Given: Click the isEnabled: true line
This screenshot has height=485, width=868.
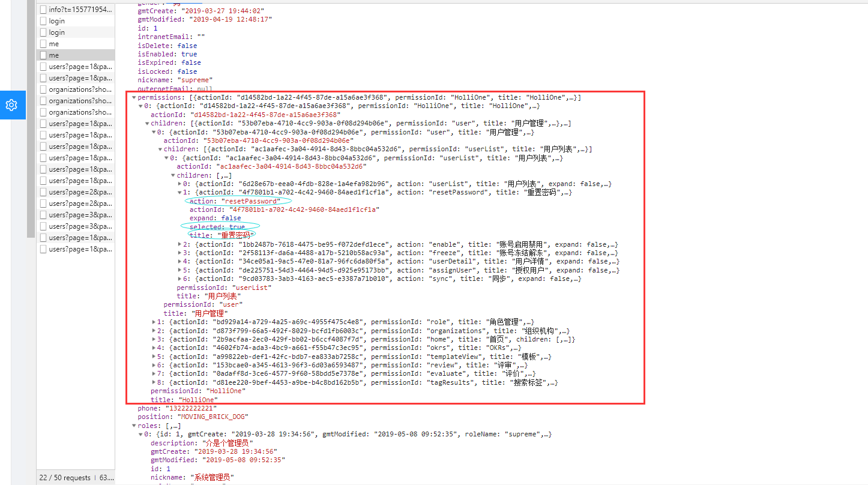Looking at the screenshot, I should (x=167, y=54).
